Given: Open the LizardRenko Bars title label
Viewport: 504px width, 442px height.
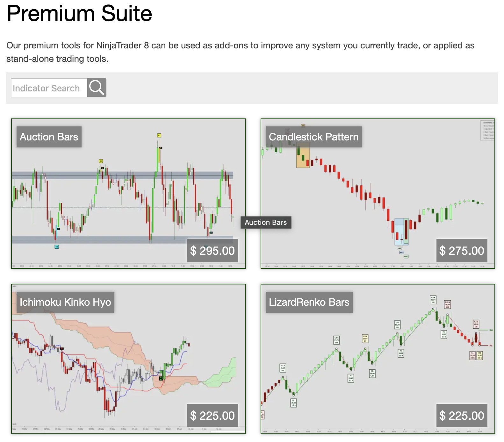Looking at the screenshot, I should click(309, 302).
